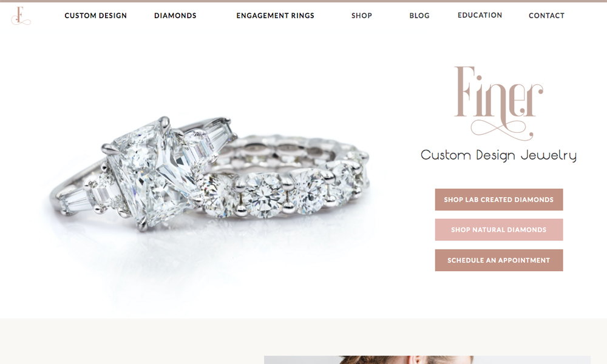Click the large Finer script logo

[498, 103]
